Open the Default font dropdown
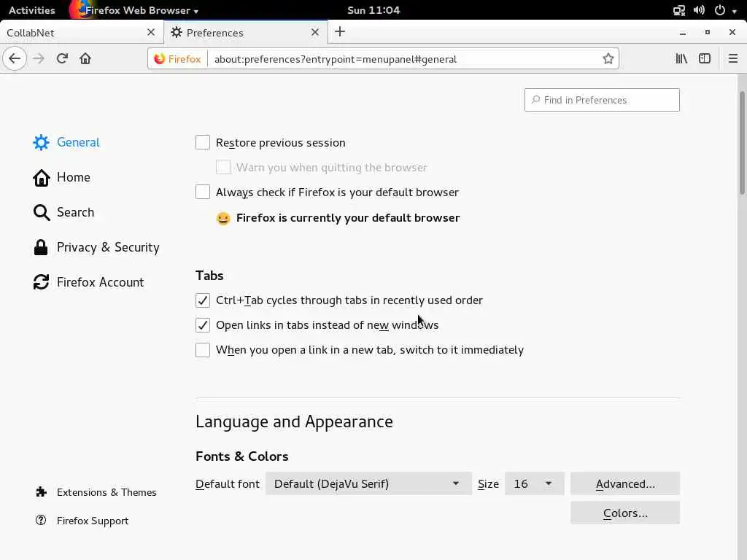The image size is (747, 560). tap(368, 483)
